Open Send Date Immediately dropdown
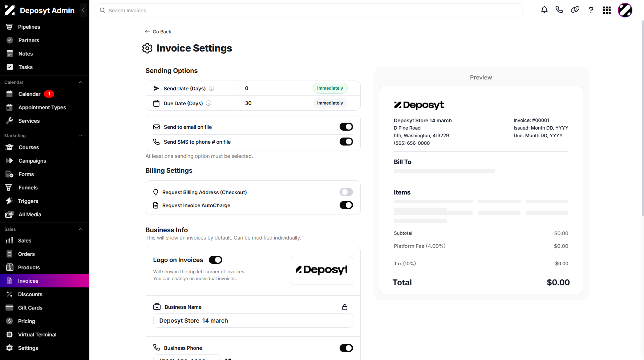The height and width of the screenshot is (360, 644). (x=330, y=88)
